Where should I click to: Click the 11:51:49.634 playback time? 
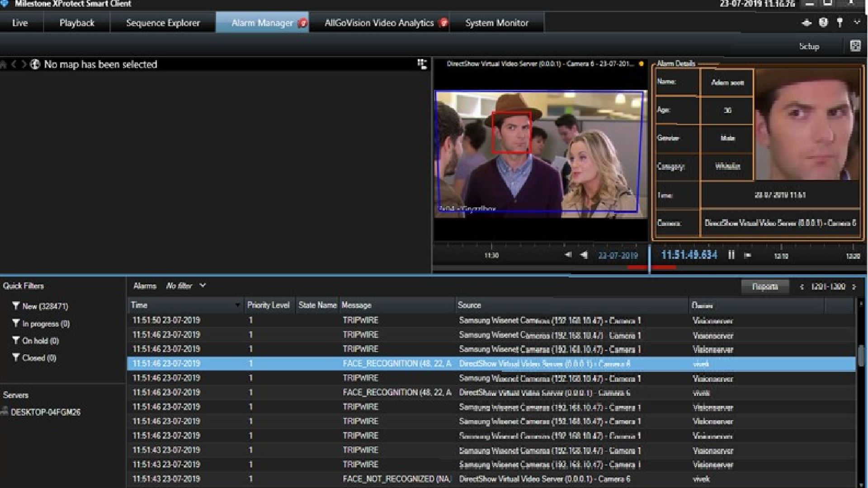tap(689, 255)
